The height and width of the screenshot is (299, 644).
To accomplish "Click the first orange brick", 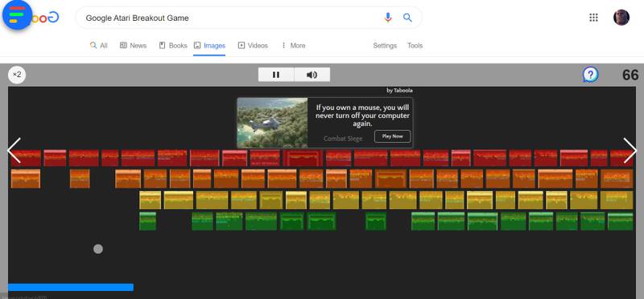I will (x=26, y=178).
